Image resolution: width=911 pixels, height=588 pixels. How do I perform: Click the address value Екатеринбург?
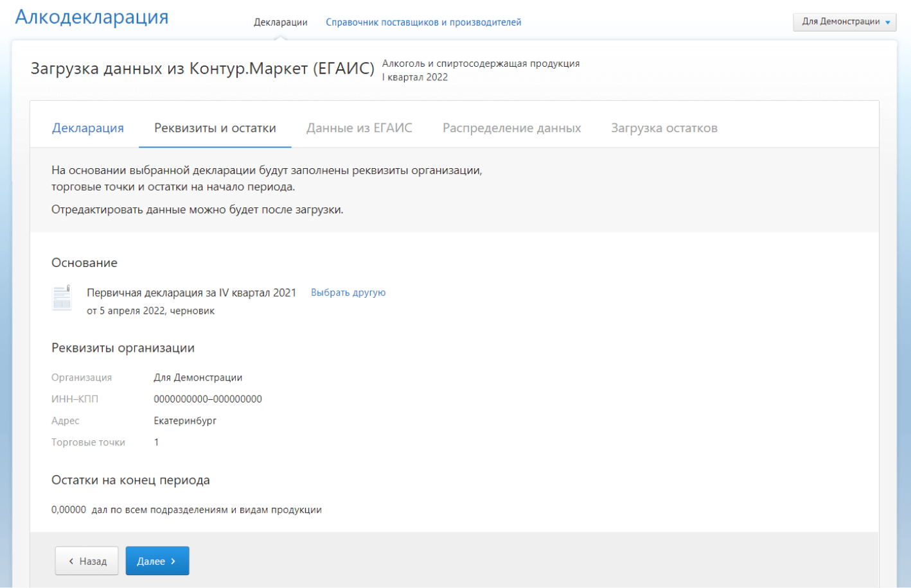185,421
